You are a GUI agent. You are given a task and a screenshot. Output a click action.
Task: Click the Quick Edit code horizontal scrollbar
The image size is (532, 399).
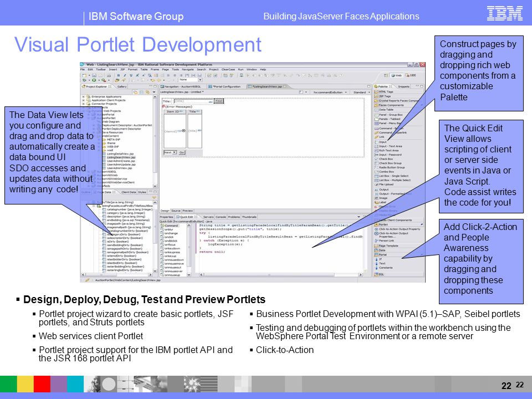coord(281,274)
